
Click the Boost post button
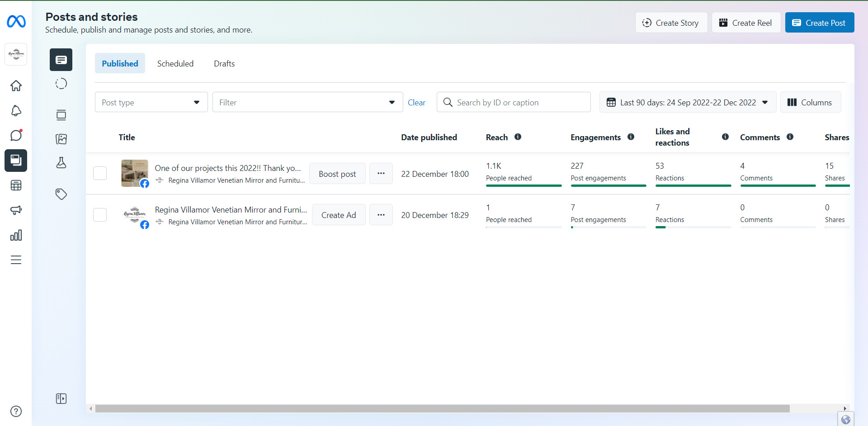point(337,174)
